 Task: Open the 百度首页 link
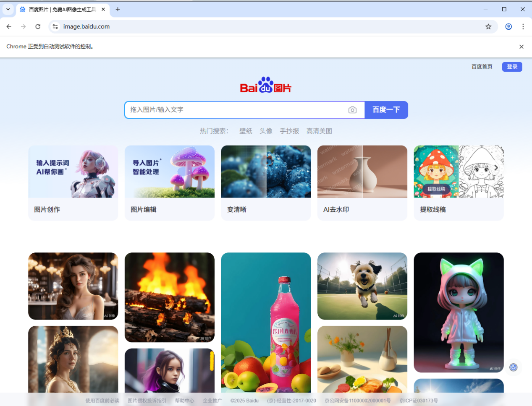coord(482,67)
